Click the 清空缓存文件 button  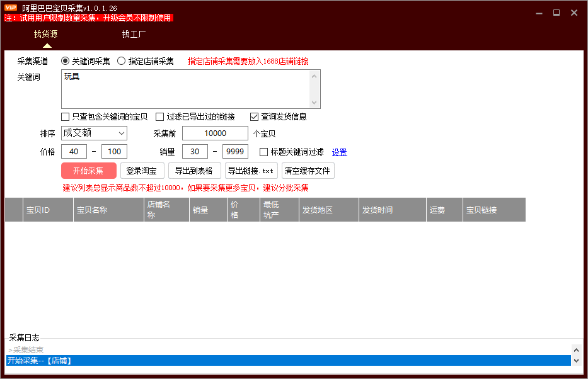click(x=308, y=171)
